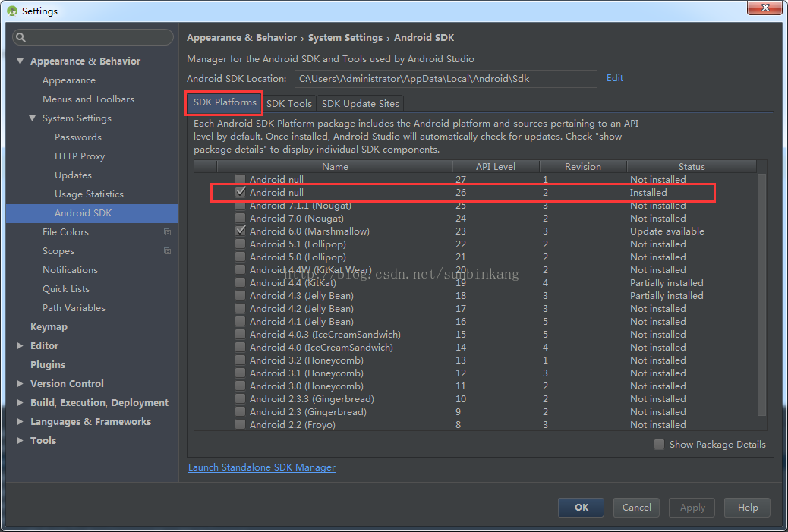Screen dimensions: 788x532
Task: Collapse the Appearance & Behavior section
Action: tap(19, 61)
